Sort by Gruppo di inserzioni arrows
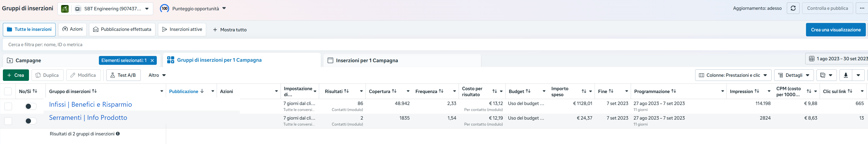Viewport: 868px width, 144px height. pyautogui.click(x=94, y=91)
